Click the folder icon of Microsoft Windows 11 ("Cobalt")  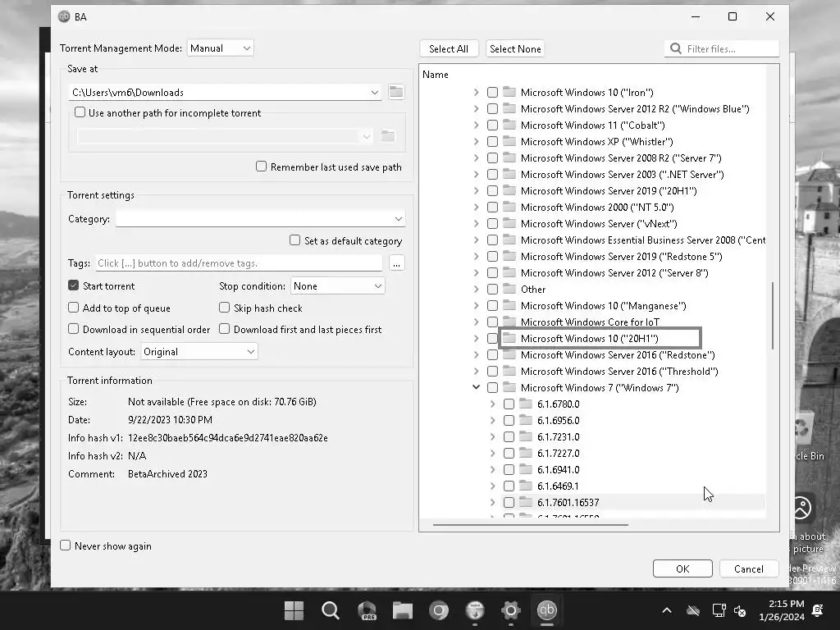pyautogui.click(x=509, y=125)
